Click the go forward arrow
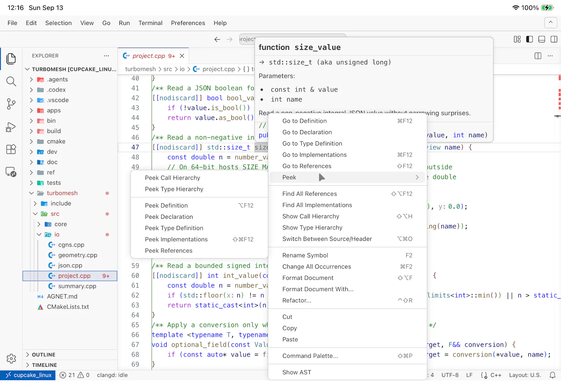Viewport: 561px width, 392px height. tap(230, 39)
